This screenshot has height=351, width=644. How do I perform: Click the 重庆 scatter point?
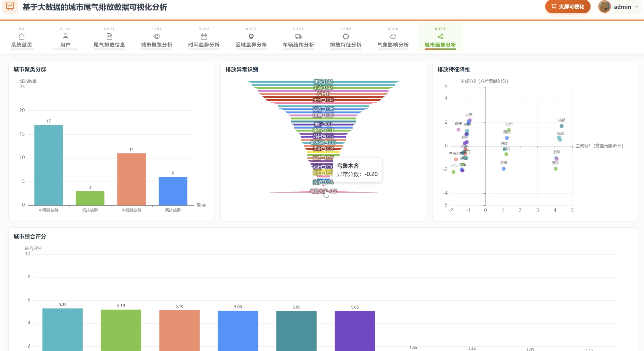556,169
